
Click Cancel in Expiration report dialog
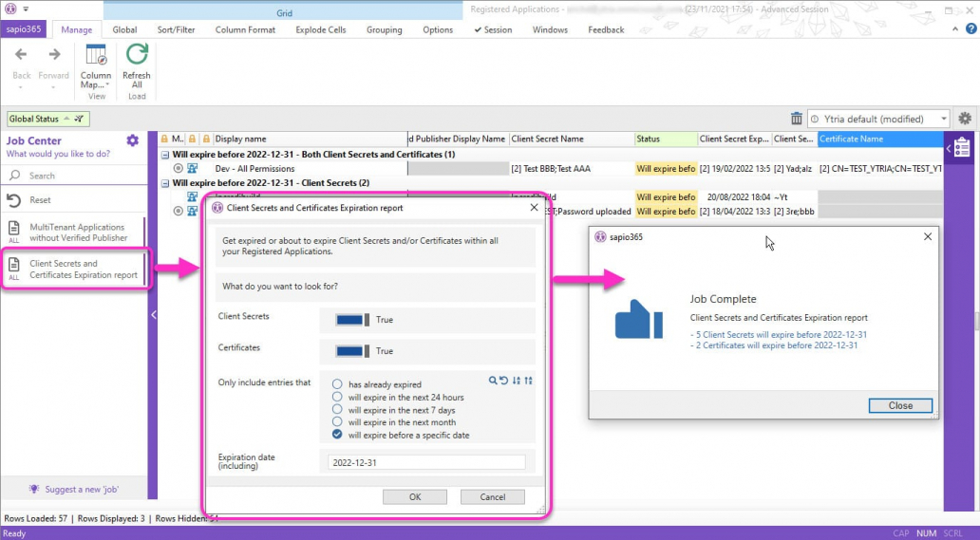click(493, 497)
